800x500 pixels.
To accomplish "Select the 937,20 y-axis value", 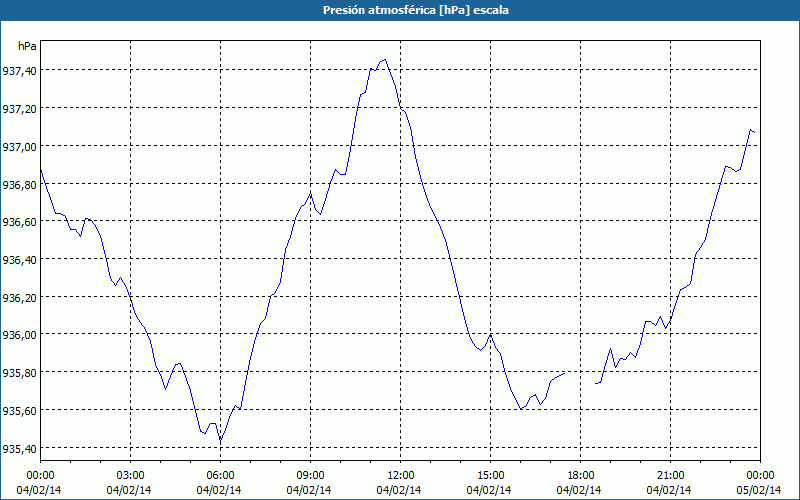I will [x=19, y=109].
